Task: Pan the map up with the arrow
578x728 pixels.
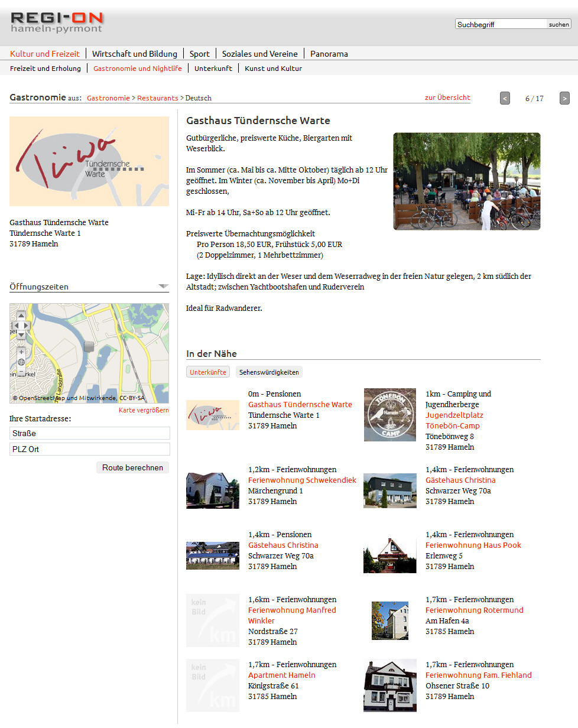Action: (x=21, y=316)
